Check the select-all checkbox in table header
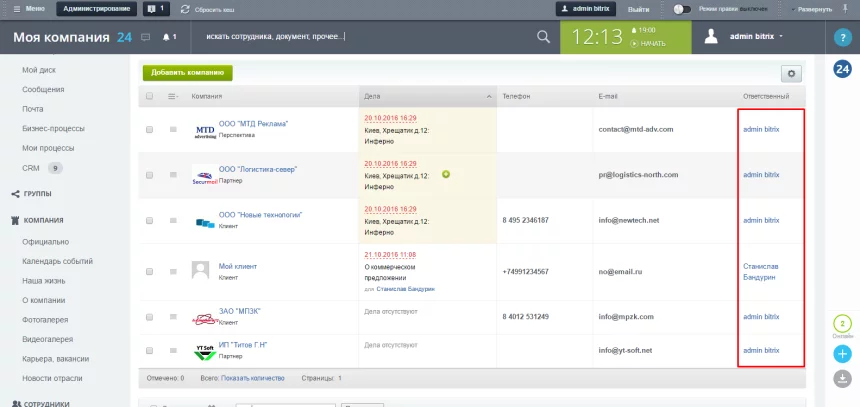Image resolution: width=860 pixels, height=407 pixels. (x=150, y=97)
